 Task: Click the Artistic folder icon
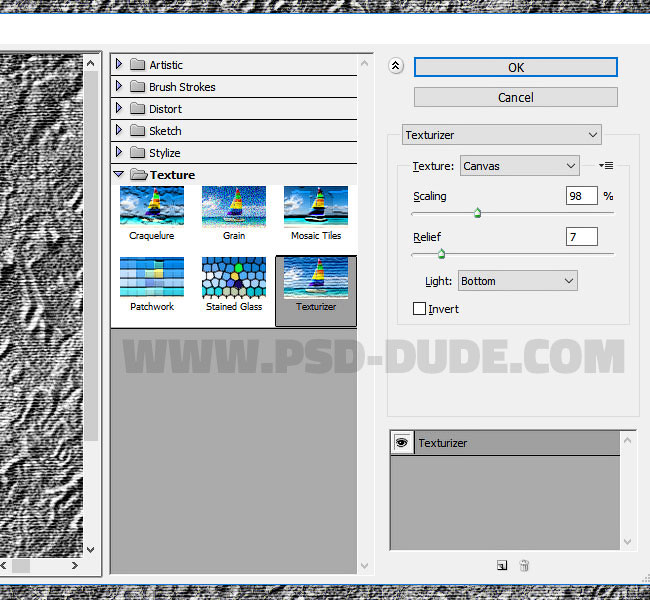click(x=137, y=64)
